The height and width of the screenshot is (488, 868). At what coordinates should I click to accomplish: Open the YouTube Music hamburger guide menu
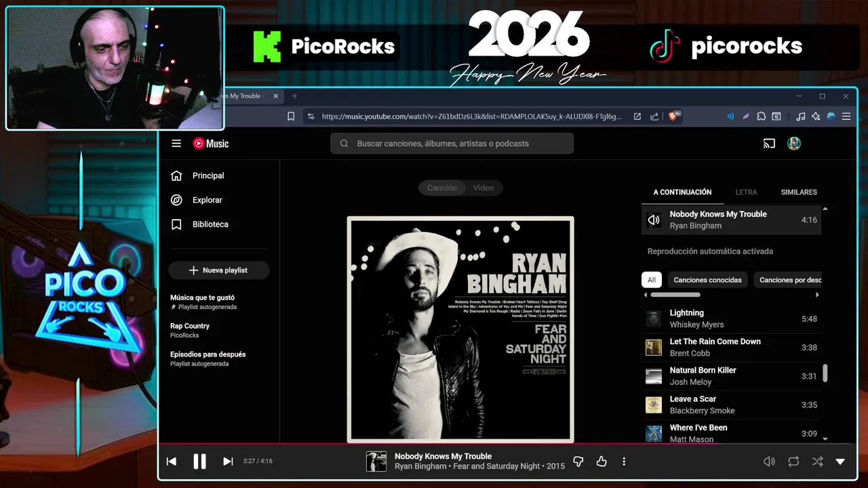(x=176, y=144)
